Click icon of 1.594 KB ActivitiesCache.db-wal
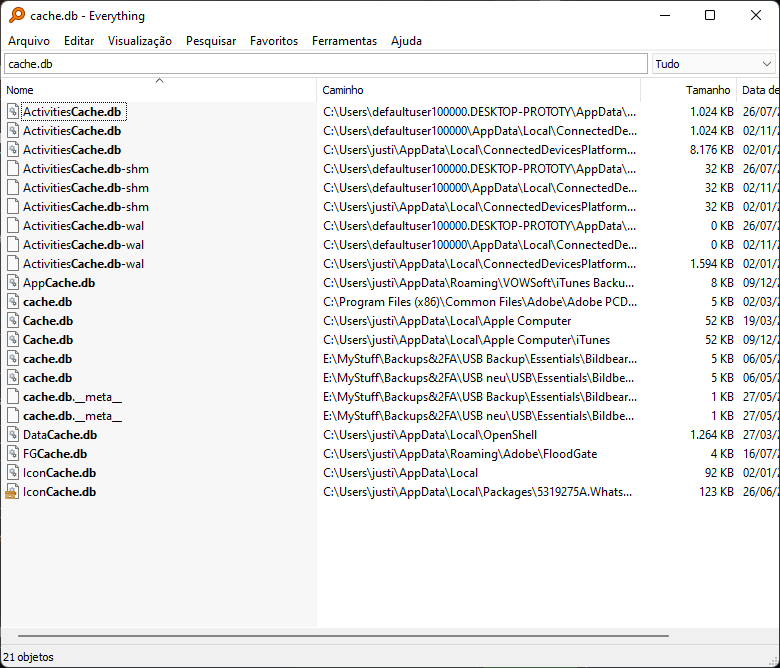780x668 pixels. [13, 264]
